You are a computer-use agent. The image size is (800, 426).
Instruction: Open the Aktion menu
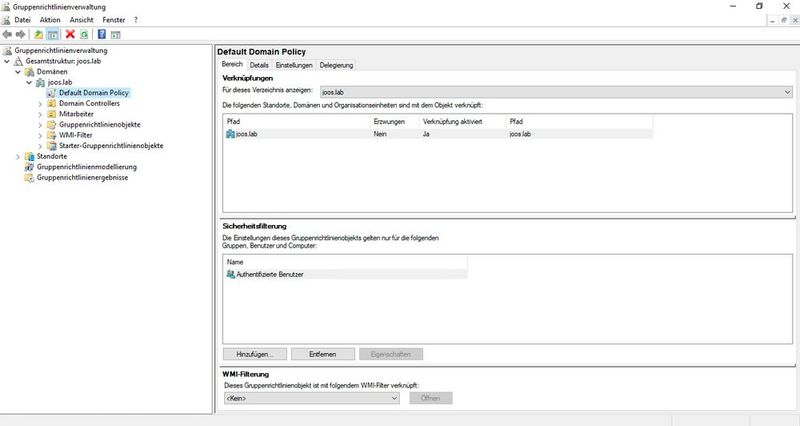(x=50, y=20)
